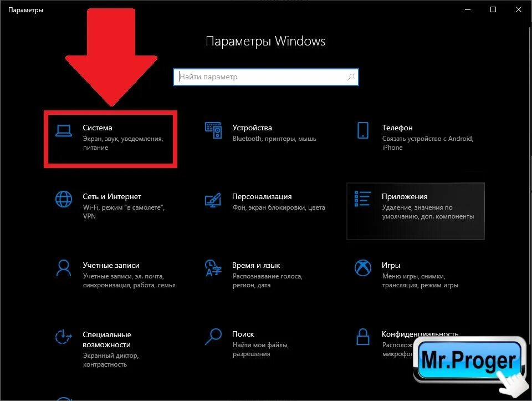Select the Специальные возможности title
The height and width of the screenshot is (401, 532).
107,339
